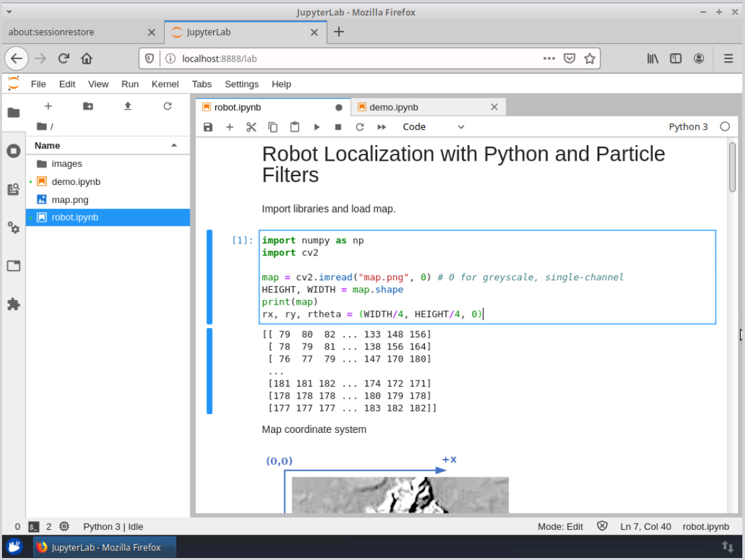
Task: Save the notebook with the floppy disk icon
Action: coord(208,127)
